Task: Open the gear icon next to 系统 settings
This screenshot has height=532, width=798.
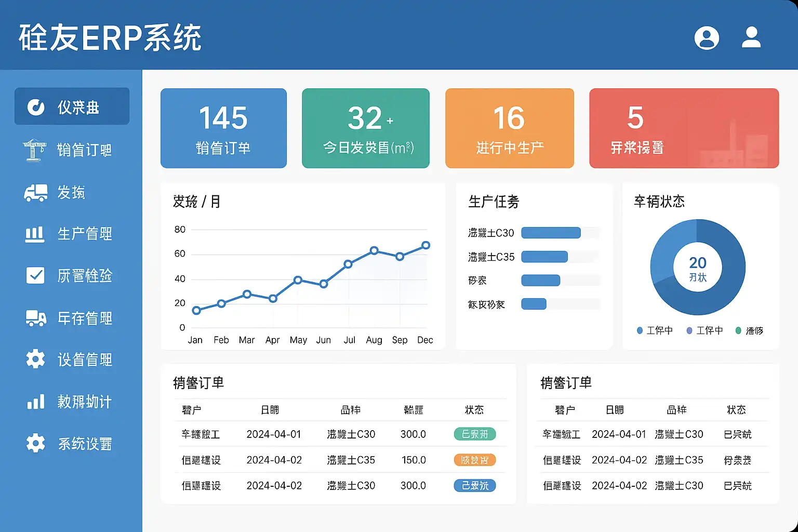Action: (x=35, y=443)
